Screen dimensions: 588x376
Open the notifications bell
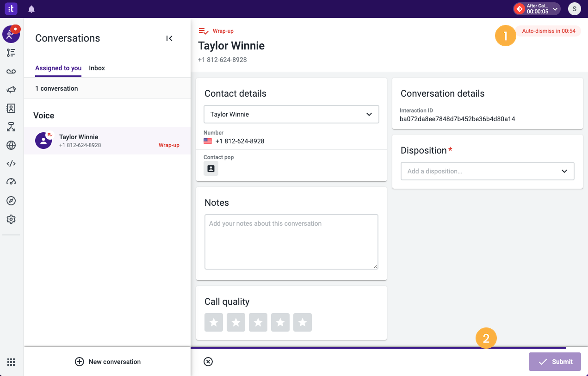pos(31,9)
